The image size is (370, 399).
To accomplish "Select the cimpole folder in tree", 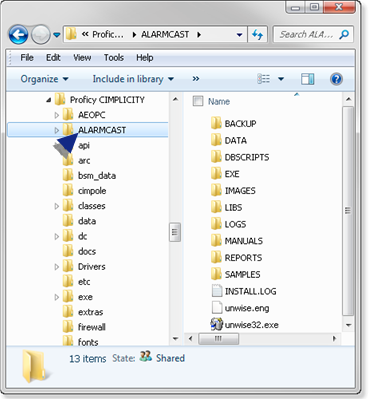I will tap(92, 191).
